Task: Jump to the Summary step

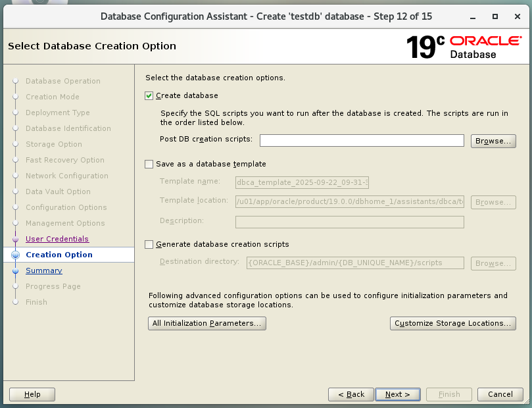Action: pos(44,270)
